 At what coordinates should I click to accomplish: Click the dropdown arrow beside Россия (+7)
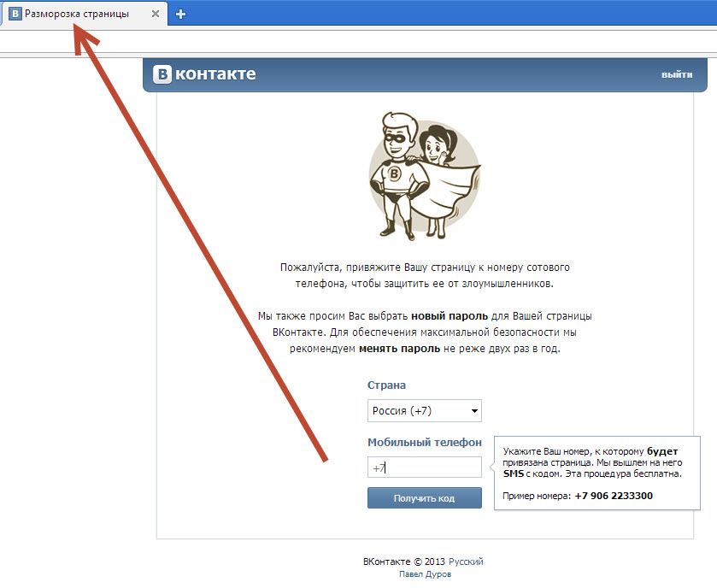pos(474,410)
